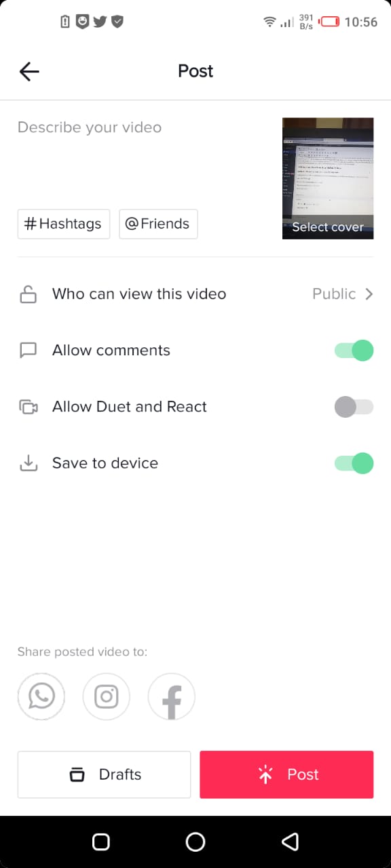Share posted video to Facebook
Screen dimensions: 391x868
coord(172,696)
